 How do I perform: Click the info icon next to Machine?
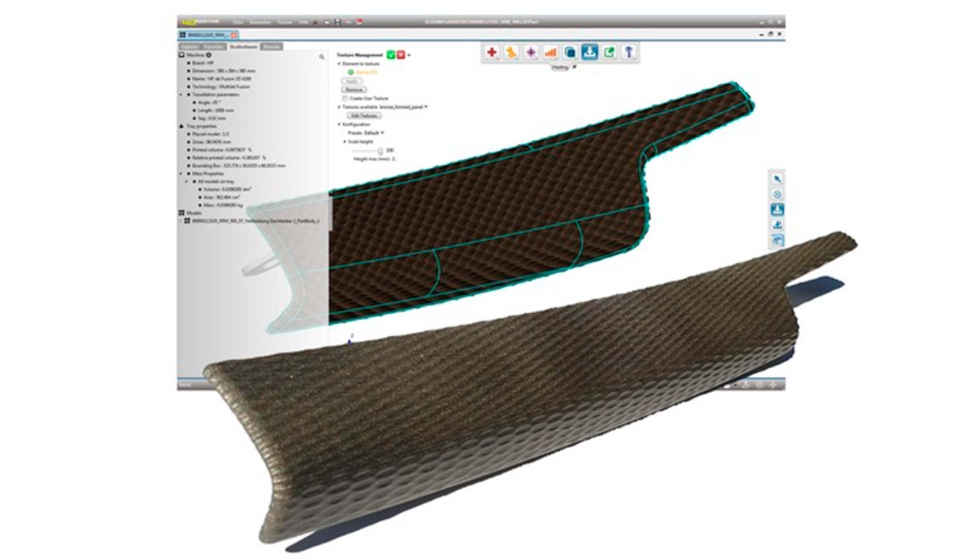(209, 55)
